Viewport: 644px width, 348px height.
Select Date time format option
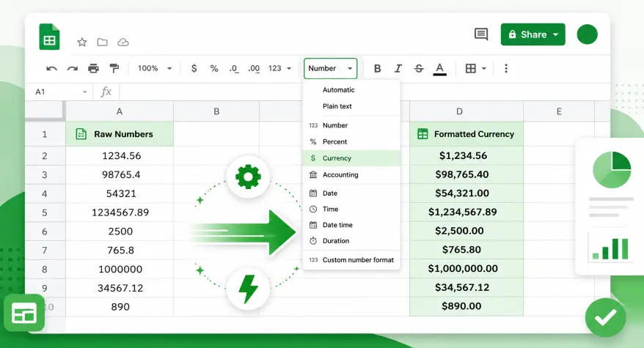point(351,225)
